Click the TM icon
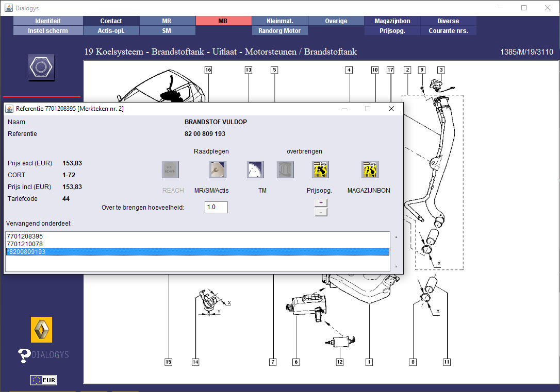 pos(255,169)
